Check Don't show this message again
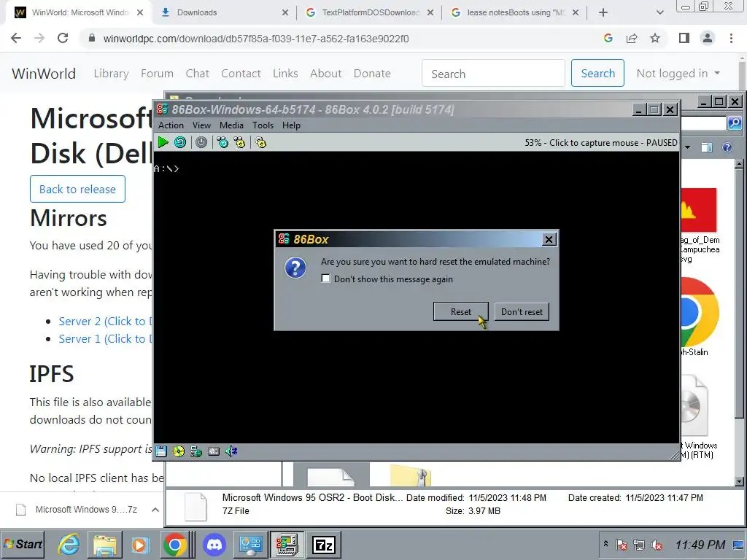Image resolution: width=747 pixels, height=560 pixels. 325,279
